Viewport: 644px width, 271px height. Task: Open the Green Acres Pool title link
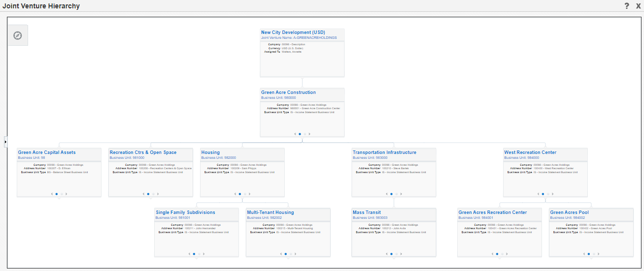(570, 212)
